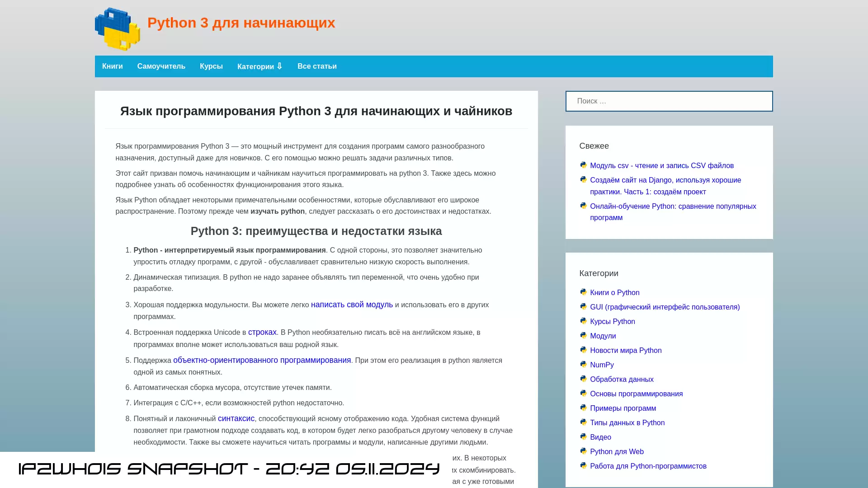Open 'Обработка данных' category
This screenshot has height=488, width=868.
tap(622, 380)
